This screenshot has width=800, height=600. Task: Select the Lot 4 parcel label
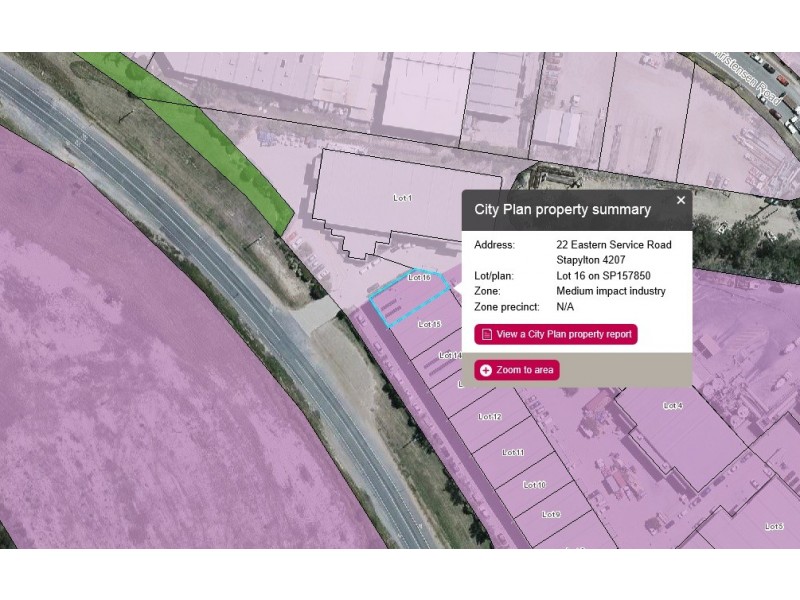672,406
